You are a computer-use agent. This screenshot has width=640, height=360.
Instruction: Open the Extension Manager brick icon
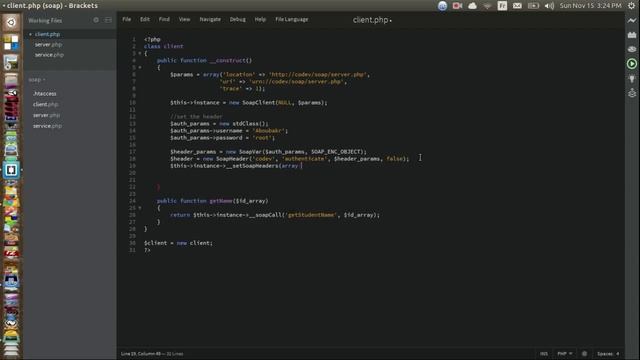coord(632,35)
